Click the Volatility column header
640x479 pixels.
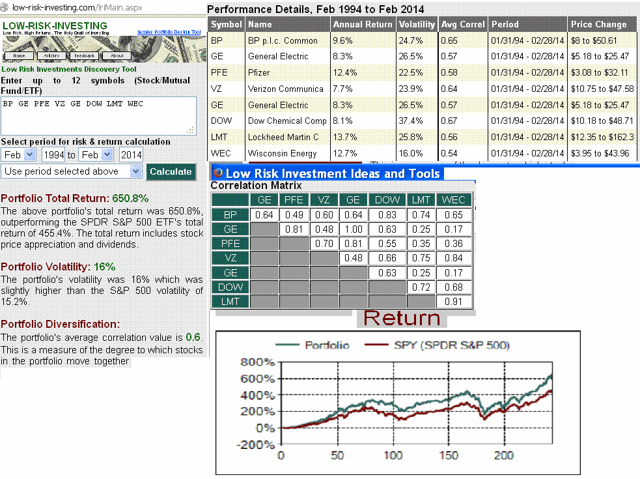pyautogui.click(x=417, y=24)
